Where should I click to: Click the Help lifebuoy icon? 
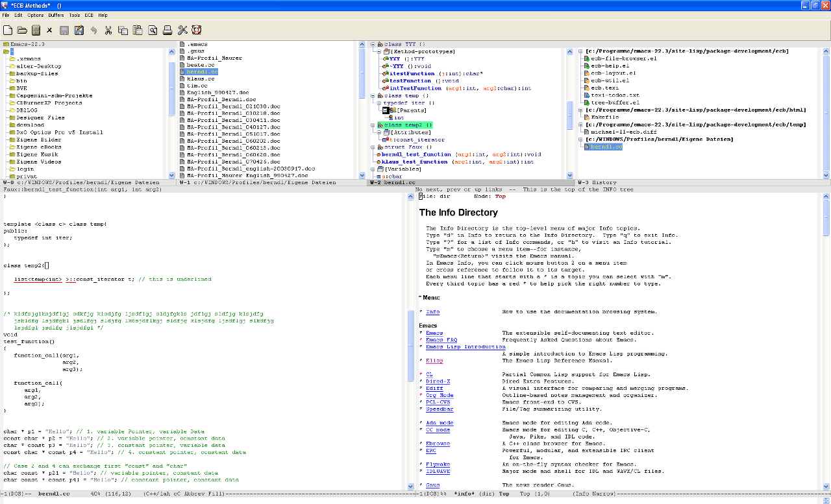coord(196,30)
